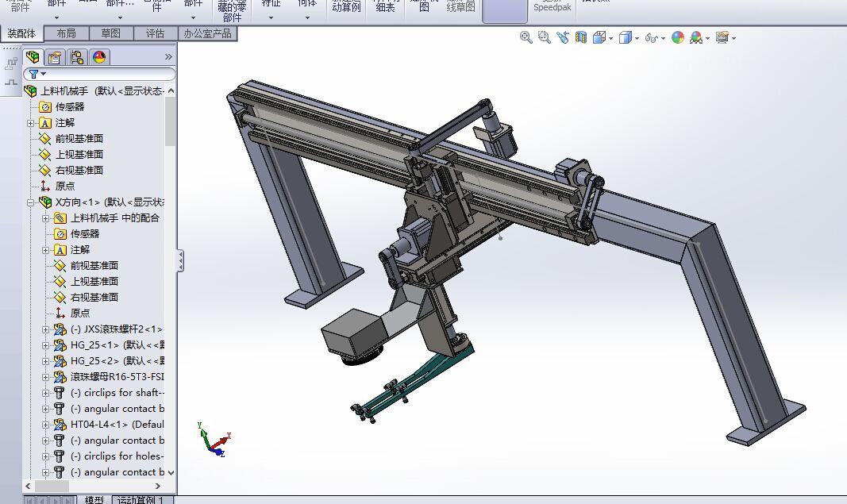Screen dimensions: 847x504
Task: Click the X方向<1> subassembly icon
Action: (x=44, y=202)
